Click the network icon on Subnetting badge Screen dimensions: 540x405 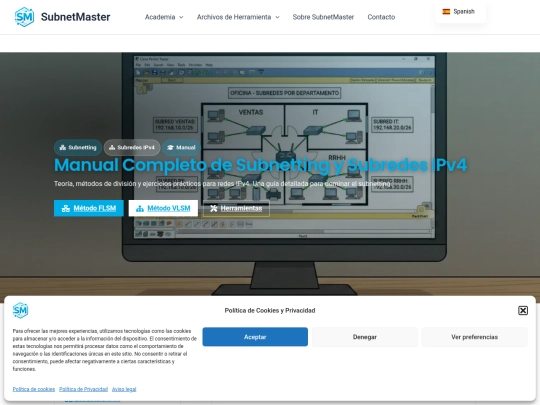[x=63, y=147]
